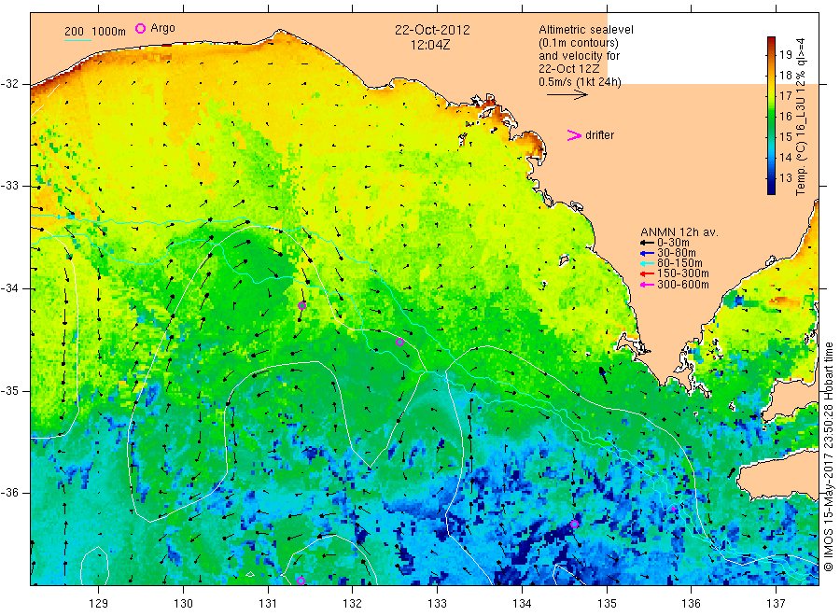Click the '22-Oct-2012' date title

[432, 30]
